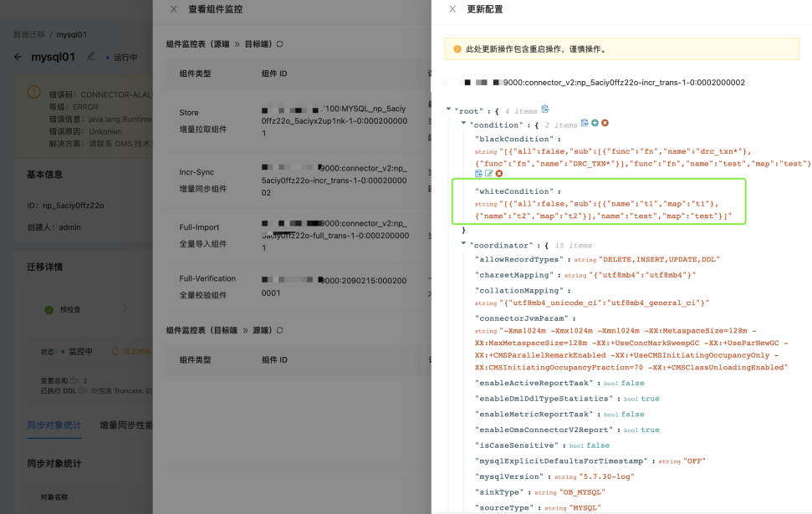812x514 pixels.
Task: Close the 更新配置 panel
Action: point(452,9)
